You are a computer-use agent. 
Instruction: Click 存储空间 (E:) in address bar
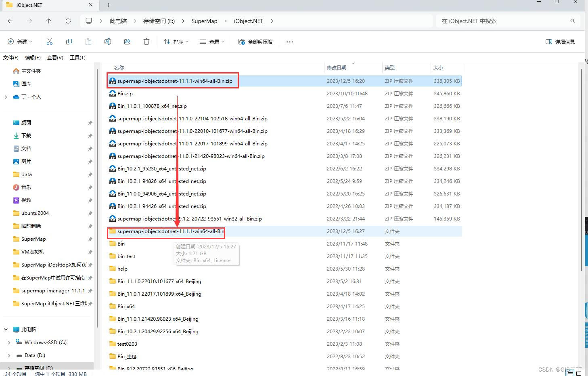tap(159, 21)
